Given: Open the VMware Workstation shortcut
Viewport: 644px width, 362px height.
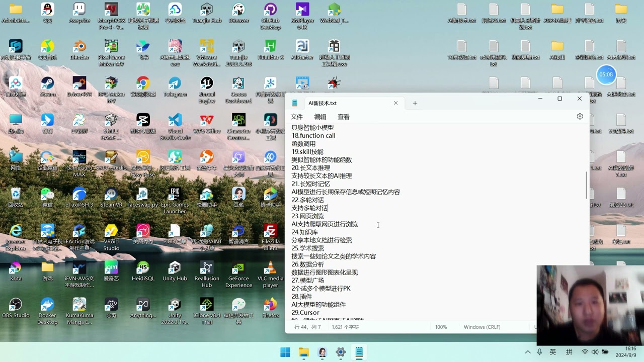Looking at the screenshot, I should pyautogui.click(x=207, y=53).
